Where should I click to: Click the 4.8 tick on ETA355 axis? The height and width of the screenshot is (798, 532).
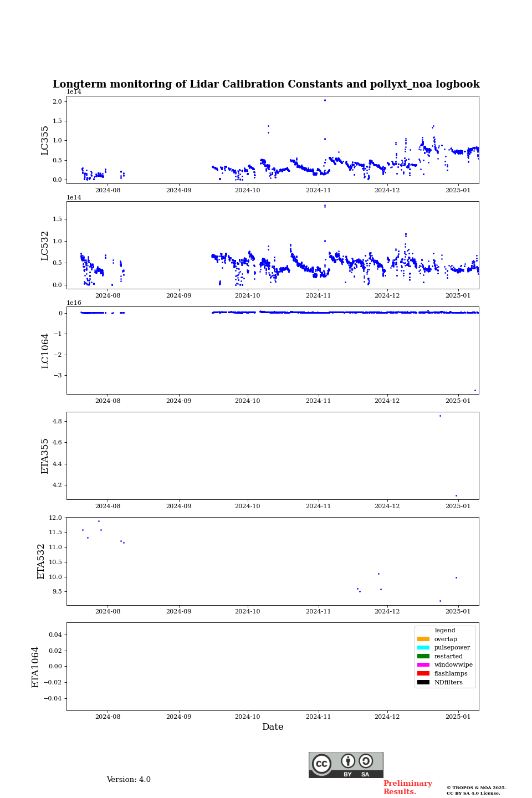pyautogui.click(x=57, y=421)
